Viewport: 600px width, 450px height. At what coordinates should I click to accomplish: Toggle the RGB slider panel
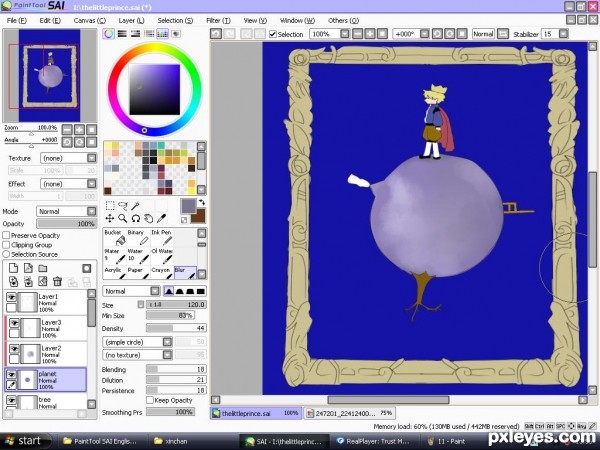(122, 34)
